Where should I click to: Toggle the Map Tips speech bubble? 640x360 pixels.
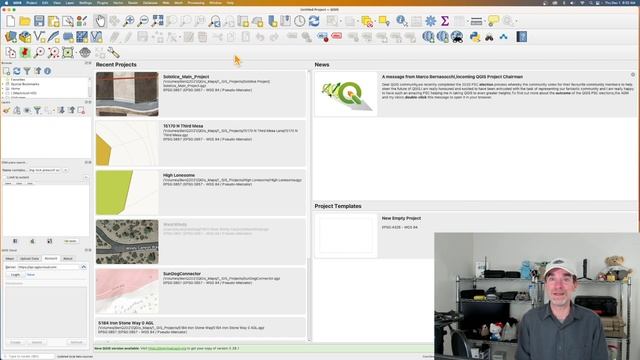(493, 21)
